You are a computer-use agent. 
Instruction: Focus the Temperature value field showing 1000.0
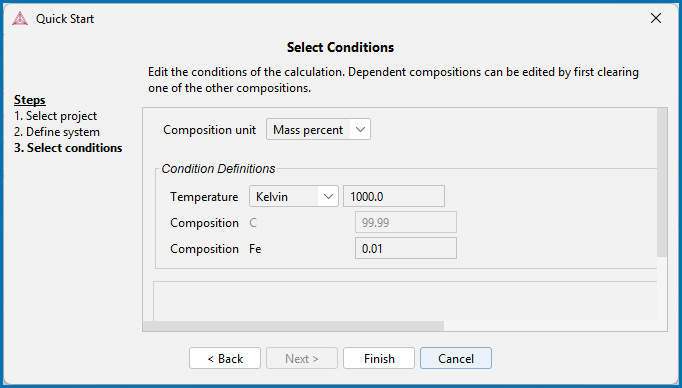[394, 197]
